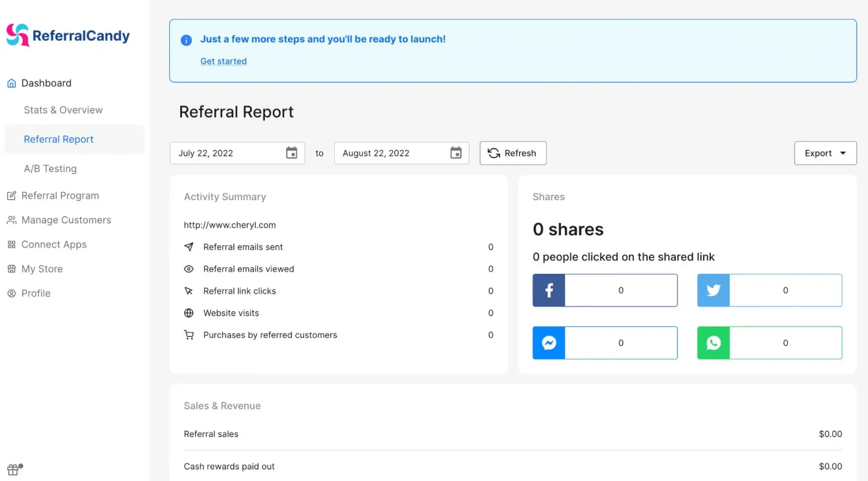The image size is (868, 481).
Task: Click the people clicked on shared link text
Action: pyautogui.click(x=623, y=257)
